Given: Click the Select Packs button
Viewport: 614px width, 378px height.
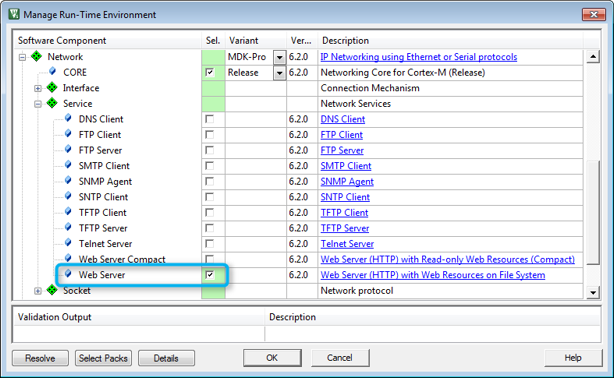Looking at the screenshot, I should 103,358.
